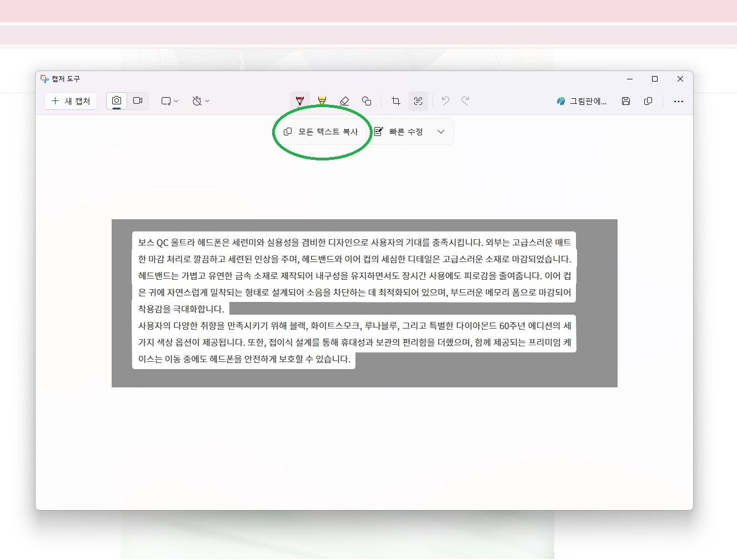Copy capture with the toolbar copy icon
Image resolution: width=737 pixels, height=560 pixels.
(648, 101)
